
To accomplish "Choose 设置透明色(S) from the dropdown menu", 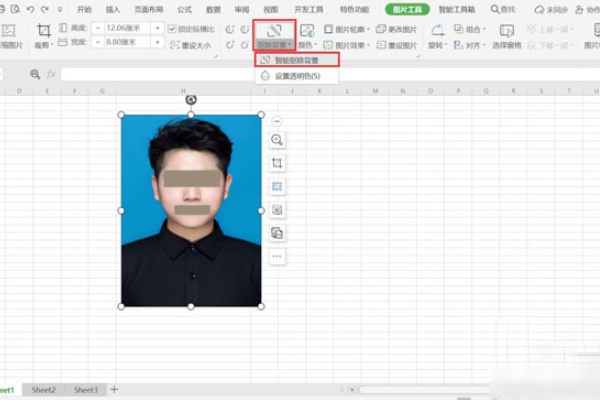I will point(297,76).
